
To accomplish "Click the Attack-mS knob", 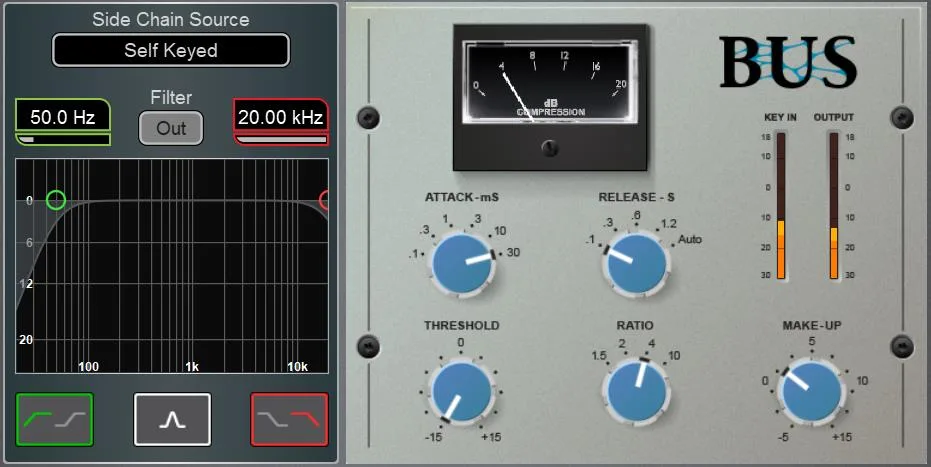I will coord(462,263).
